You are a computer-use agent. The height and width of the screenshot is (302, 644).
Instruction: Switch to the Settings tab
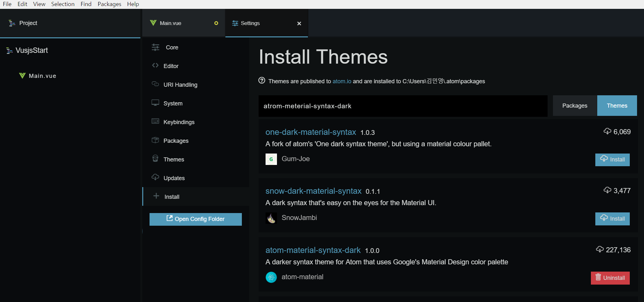tap(267, 23)
